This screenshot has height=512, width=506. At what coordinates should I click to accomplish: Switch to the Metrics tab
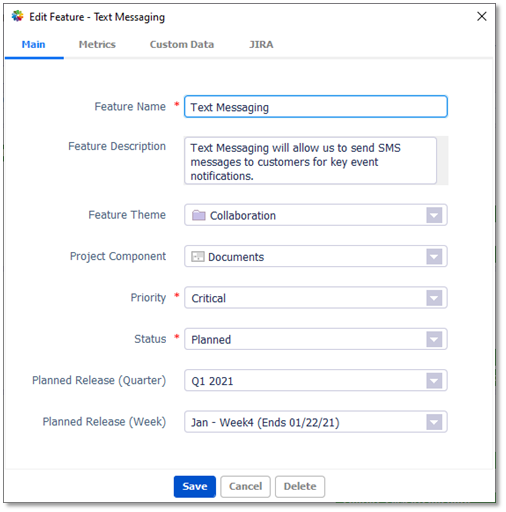pos(97,44)
